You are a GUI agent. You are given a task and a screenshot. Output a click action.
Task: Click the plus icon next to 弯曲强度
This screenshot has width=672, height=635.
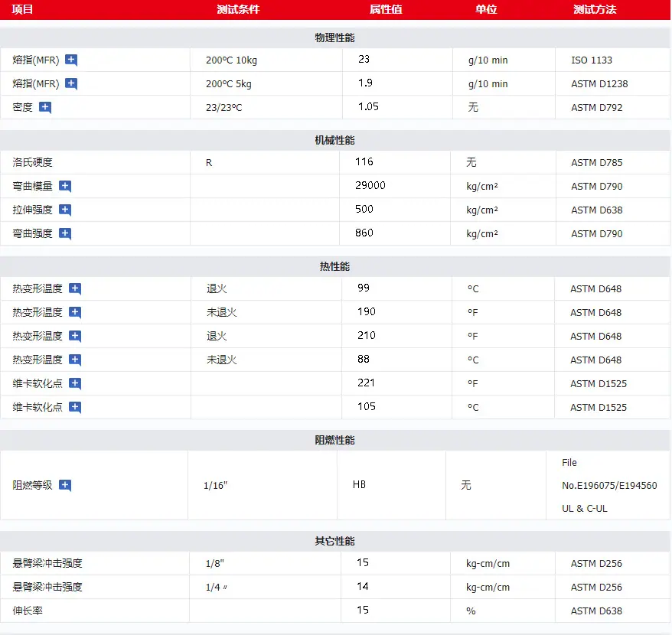tap(65, 233)
